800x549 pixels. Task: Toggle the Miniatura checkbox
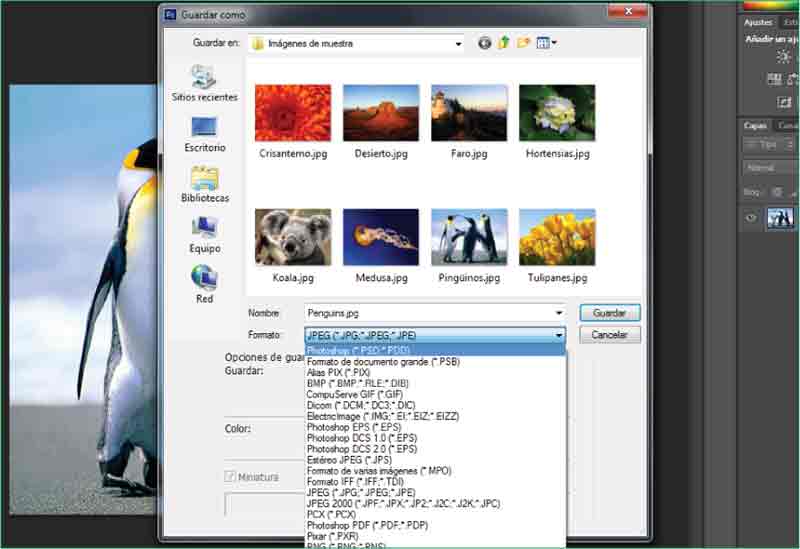tap(232, 477)
